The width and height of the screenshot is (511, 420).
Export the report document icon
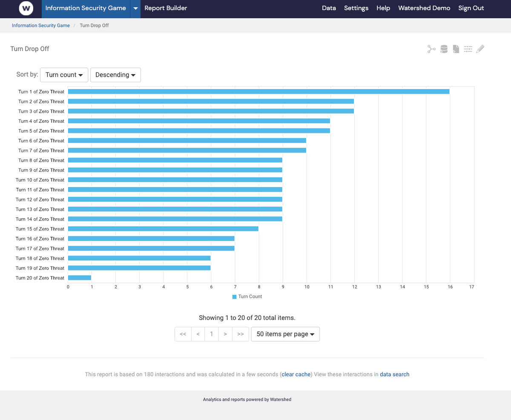click(456, 49)
